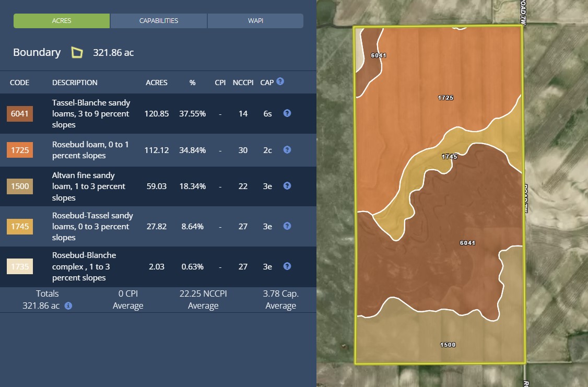This screenshot has height=387, width=588.
Task: Open the CAPABILITIES tab
Action: tap(159, 21)
